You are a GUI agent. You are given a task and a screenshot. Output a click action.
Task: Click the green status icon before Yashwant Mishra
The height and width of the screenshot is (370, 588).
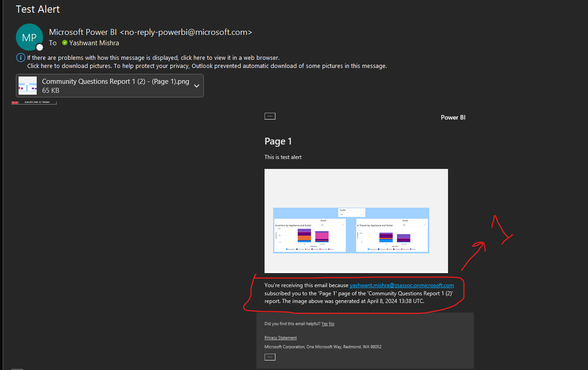point(65,43)
